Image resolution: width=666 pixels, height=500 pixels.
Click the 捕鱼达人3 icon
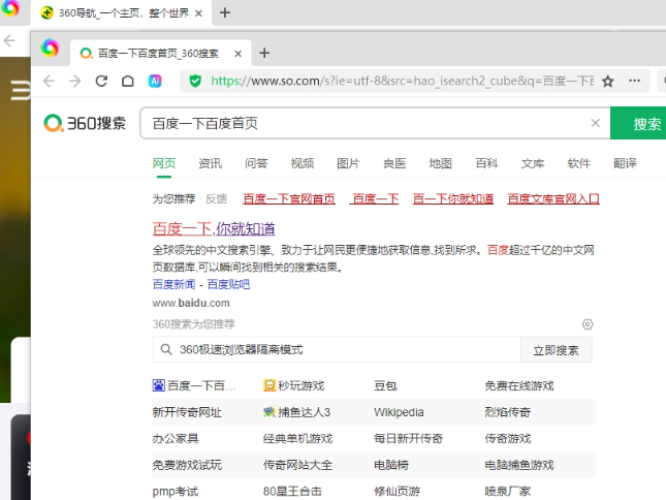coord(269,412)
